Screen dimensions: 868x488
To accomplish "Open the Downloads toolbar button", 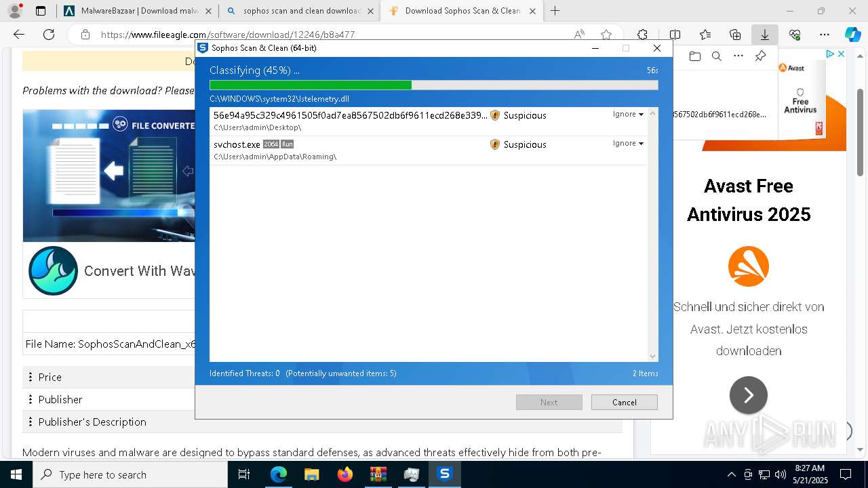I will (765, 35).
